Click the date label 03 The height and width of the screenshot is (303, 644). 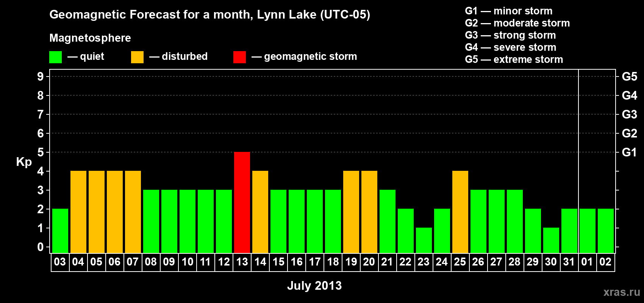coord(60,262)
